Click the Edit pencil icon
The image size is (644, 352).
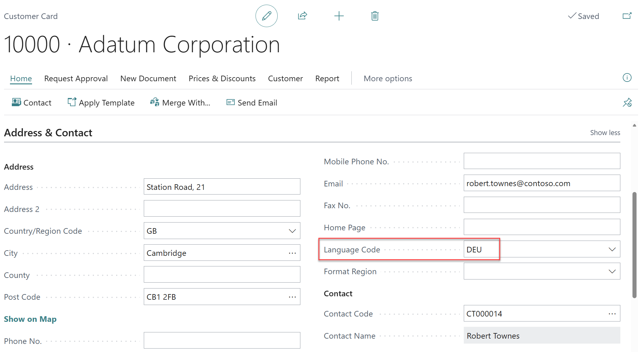tap(266, 16)
